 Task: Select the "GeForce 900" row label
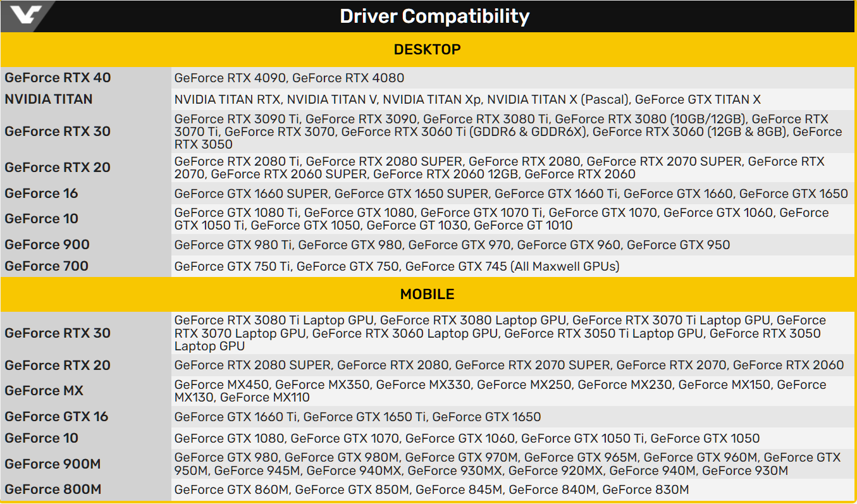pyautogui.click(x=47, y=245)
